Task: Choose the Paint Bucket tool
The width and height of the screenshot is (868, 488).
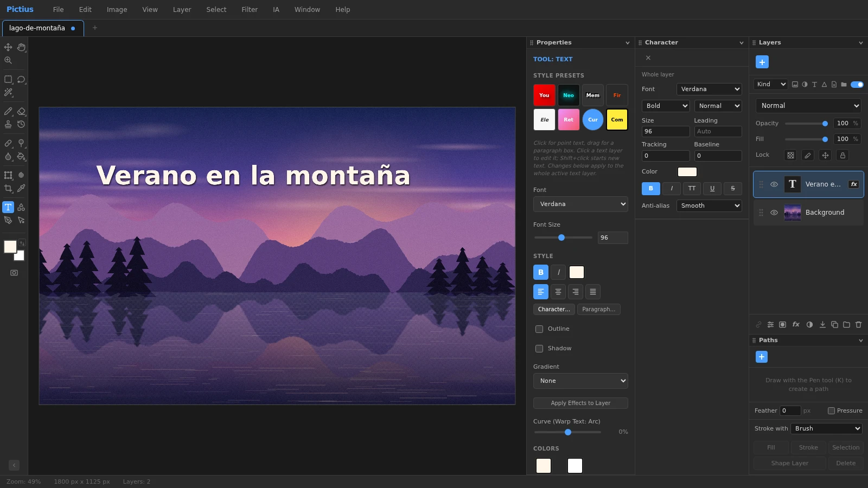Action: coord(21,156)
